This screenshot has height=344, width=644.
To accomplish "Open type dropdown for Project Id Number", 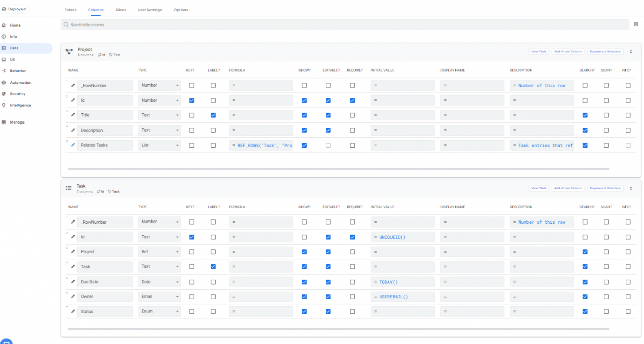I will point(160,100).
